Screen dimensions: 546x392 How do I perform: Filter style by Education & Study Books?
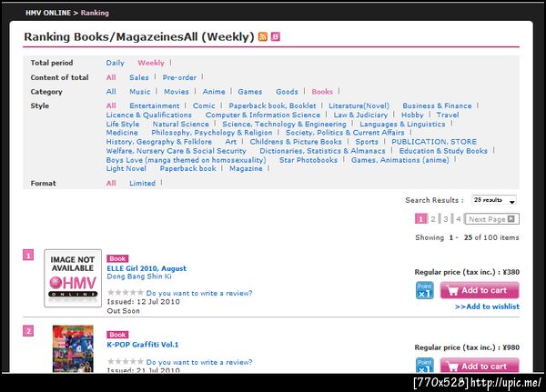tap(443, 151)
